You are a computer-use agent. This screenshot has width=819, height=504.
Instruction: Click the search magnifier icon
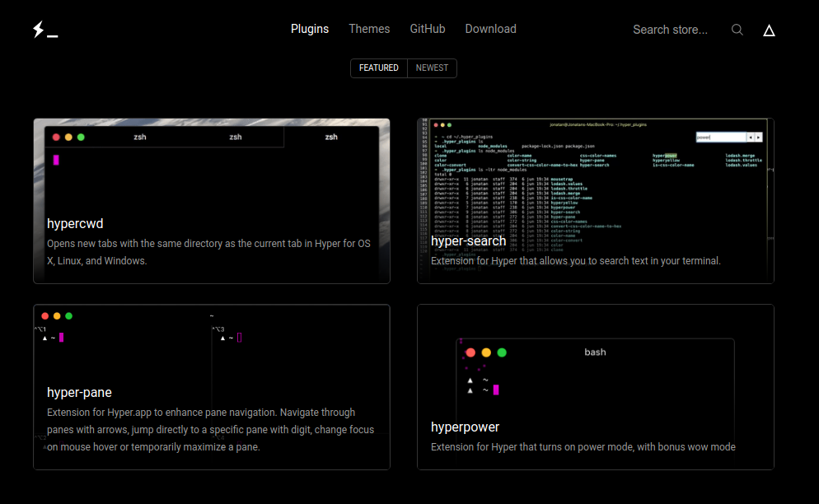pyautogui.click(x=737, y=29)
